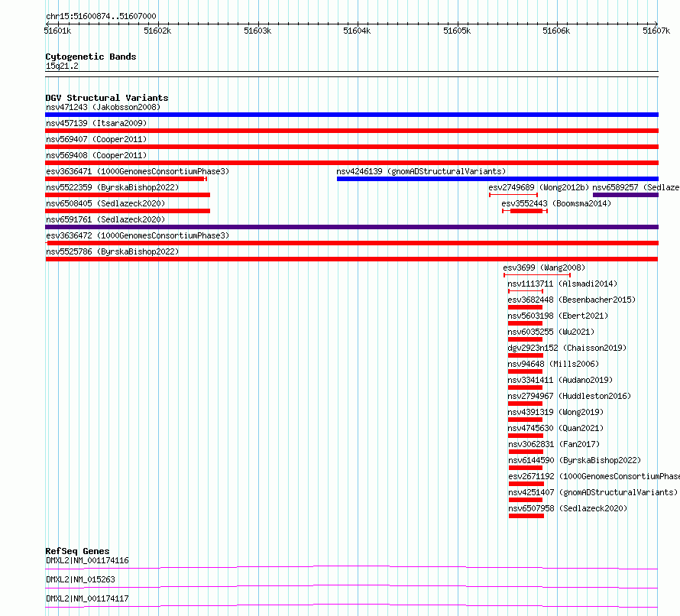Click the nsv94648 (Mills2006) variant label
Screen dimensions: 680x616
(553, 364)
